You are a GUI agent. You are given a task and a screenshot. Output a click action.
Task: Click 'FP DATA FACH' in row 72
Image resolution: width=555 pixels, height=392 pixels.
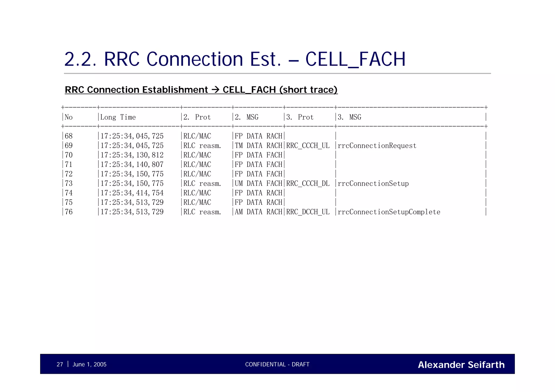click(x=259, y=174)
